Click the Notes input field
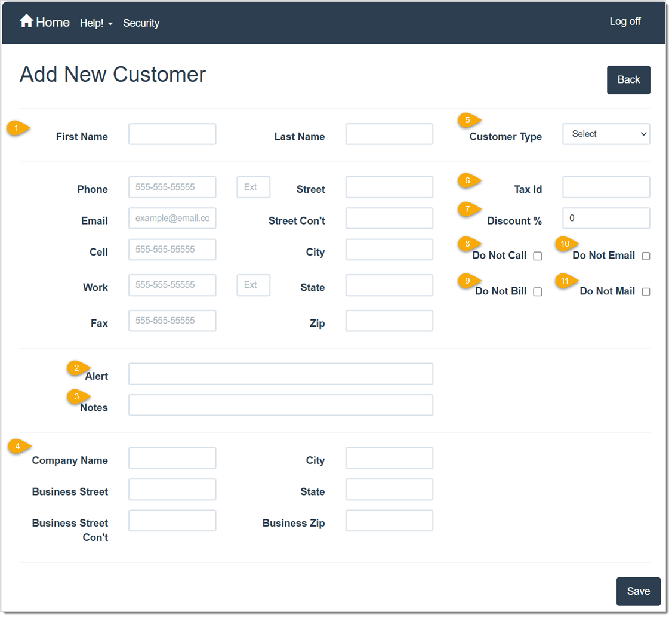This screenshot has width=672, height=618. [280, 405]
